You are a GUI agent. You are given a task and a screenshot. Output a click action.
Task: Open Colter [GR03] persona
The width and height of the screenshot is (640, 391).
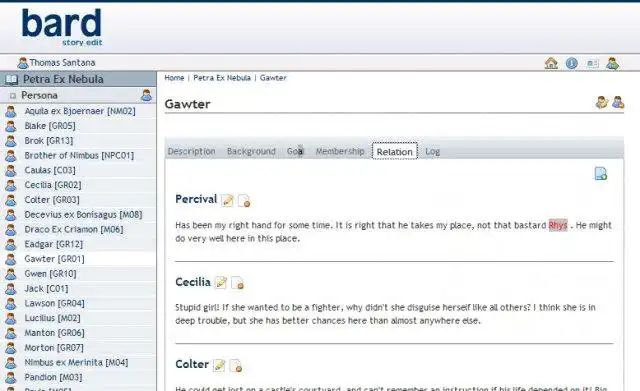tap(52, 200)
